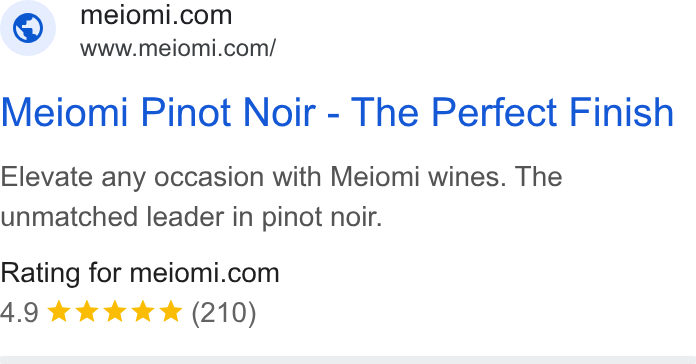Click the 'unmatched leader in pinot noir' text
The image size is (696, 364).
click(191, 218)
